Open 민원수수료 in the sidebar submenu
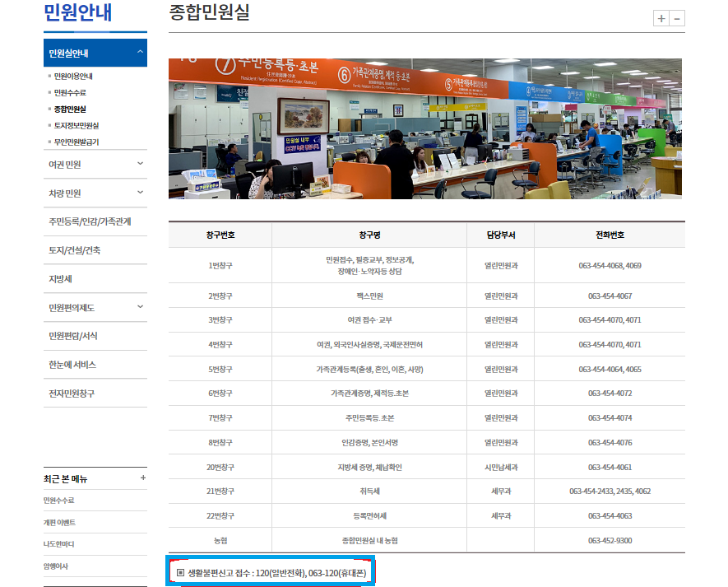This screenshot has height=587, width=728. [x=70, y=93]
